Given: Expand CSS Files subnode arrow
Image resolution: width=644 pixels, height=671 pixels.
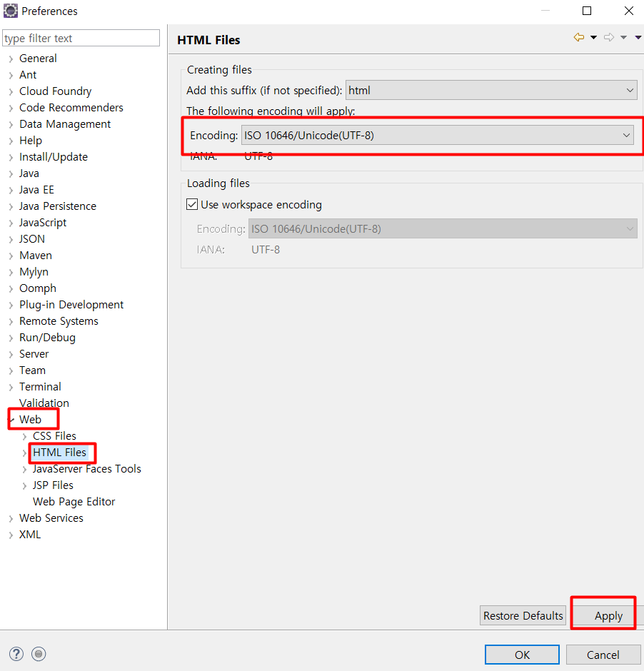Looking at the screenshot, I should 24,436.
